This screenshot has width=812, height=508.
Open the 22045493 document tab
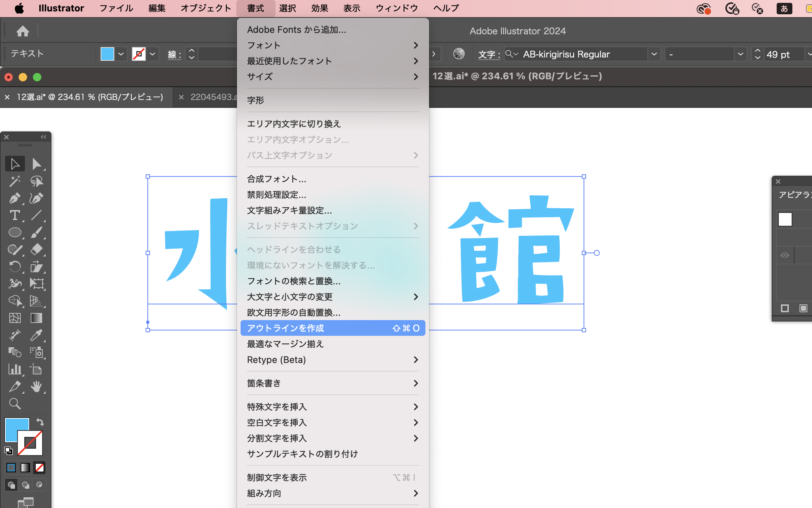click(213, 97)
